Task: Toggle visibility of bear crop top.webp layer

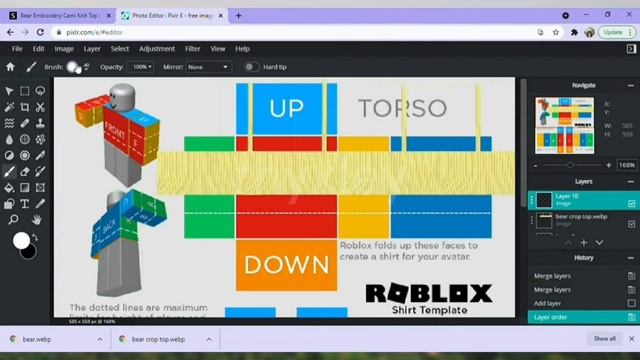Action: (x=631, y=224)
